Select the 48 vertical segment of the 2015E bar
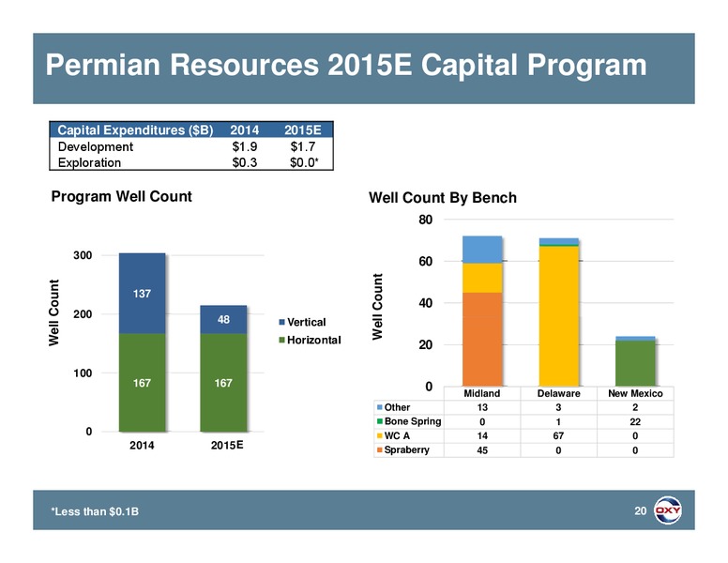 223,320
